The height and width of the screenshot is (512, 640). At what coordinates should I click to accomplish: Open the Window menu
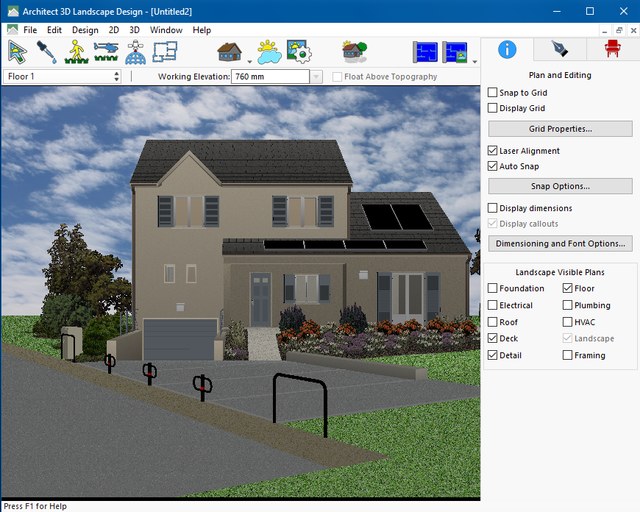click(166, 30)
